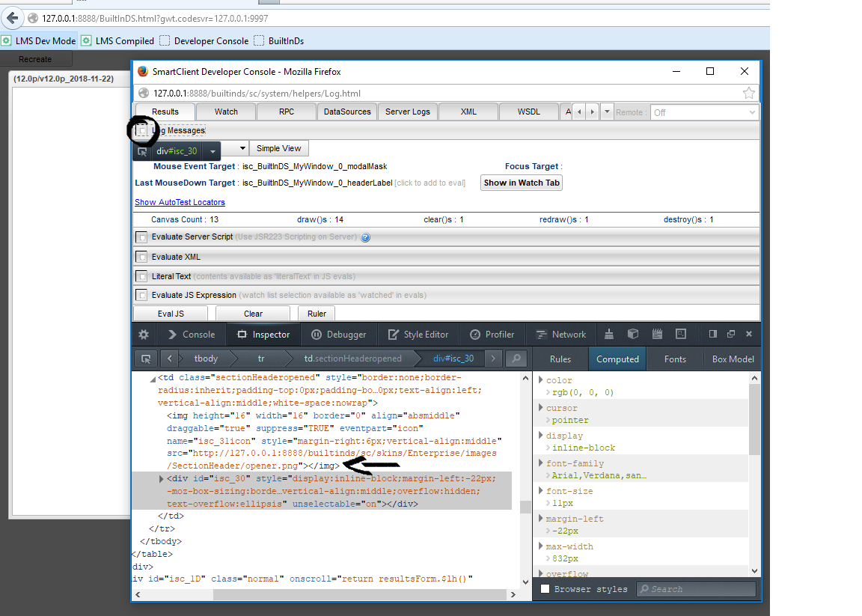
Task: Expand the div isc_30 node in markup
Action: (x=161, y=479)
